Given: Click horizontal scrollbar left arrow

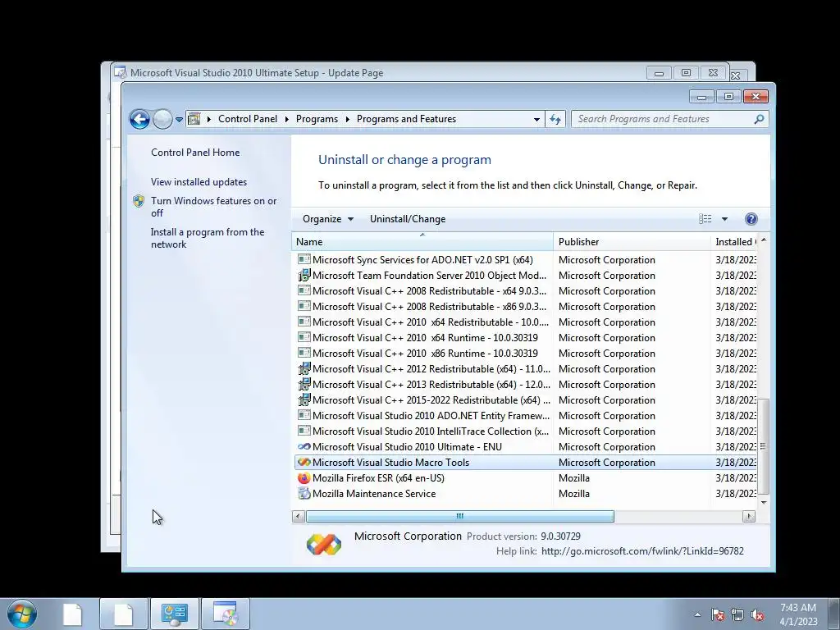Looking at the screenshot, I should (299, 517).
